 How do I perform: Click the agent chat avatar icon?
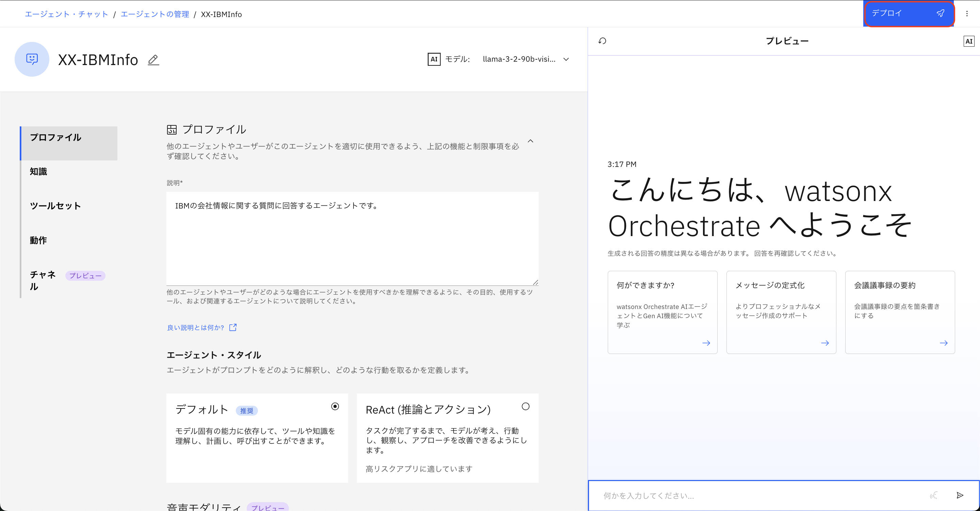pos(32,59)
